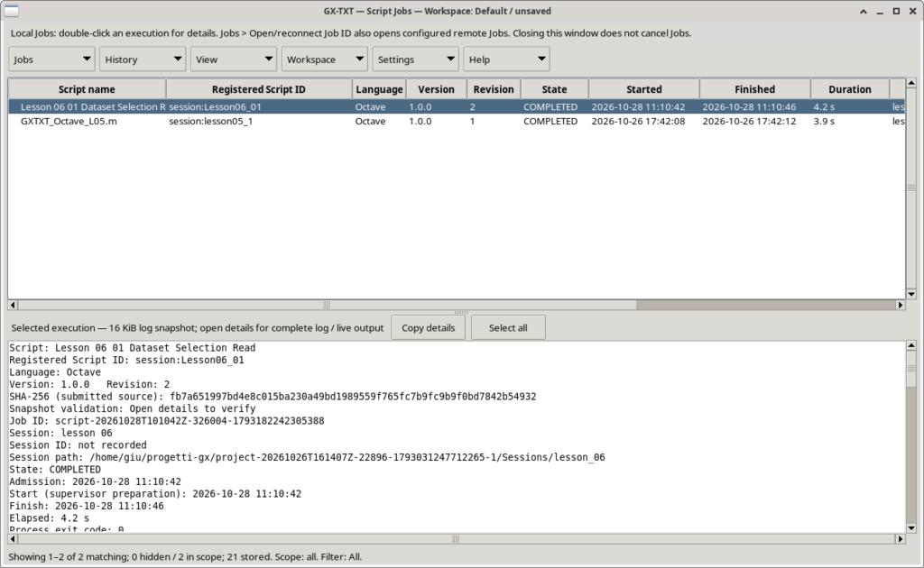
Task: Click the status bar showing matching count
Action: pyautogui.click(x=185, y=556)
